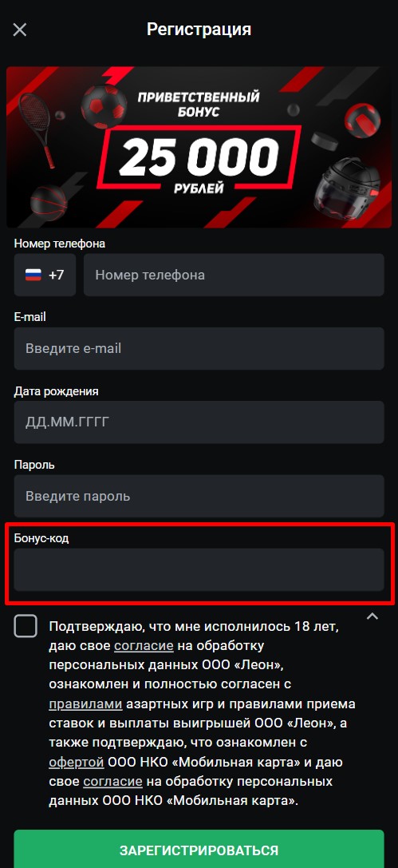The image size is (398, 868).
Task: Click the Russian flag icon
Action: (x=33, y=275)
